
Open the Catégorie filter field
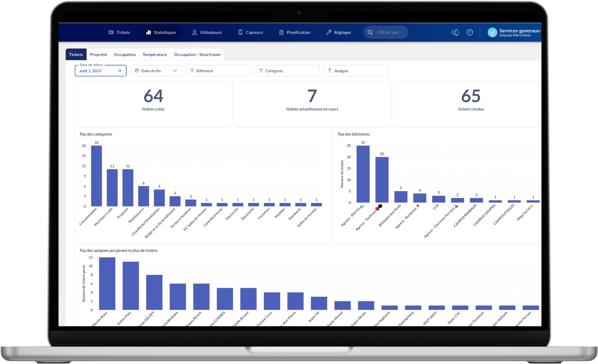[x=287, y=71]
